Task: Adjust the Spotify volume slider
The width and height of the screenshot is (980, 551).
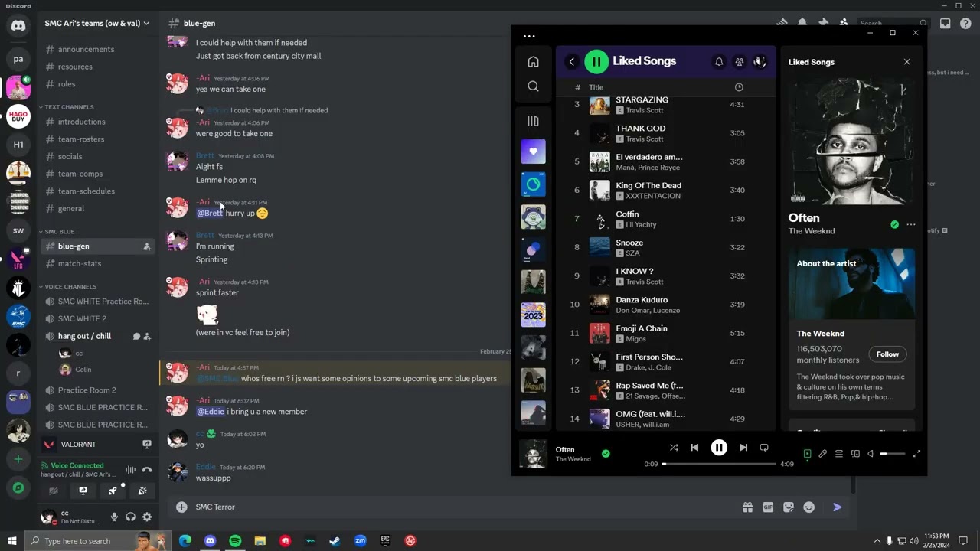Action: coord(891,454)
